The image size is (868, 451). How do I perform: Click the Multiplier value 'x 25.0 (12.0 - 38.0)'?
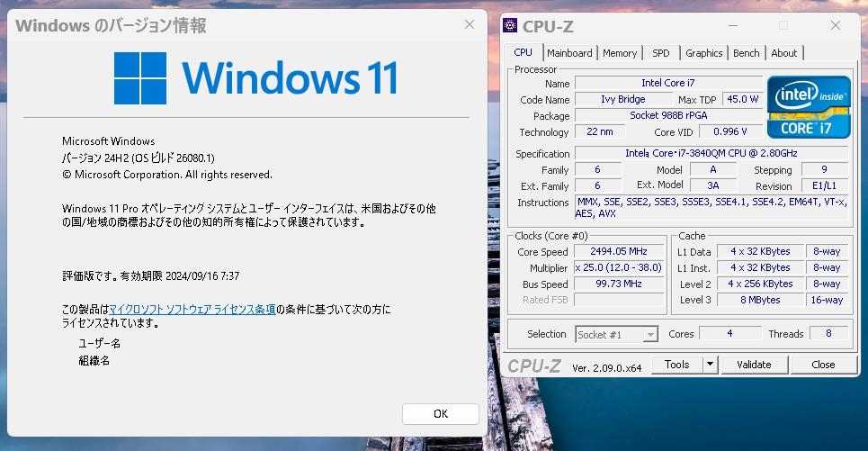619,267
